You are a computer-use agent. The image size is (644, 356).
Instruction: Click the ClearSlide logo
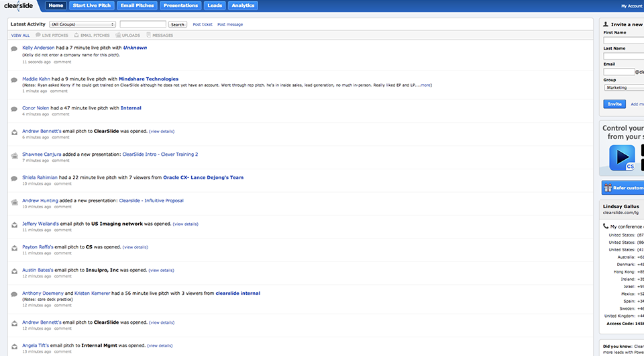point(19,5)
